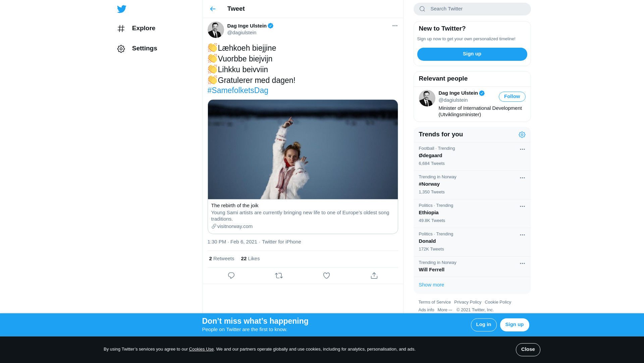Click @dagiulstein in Relevant people
644x363 pixels.
[x=453, y=100]
